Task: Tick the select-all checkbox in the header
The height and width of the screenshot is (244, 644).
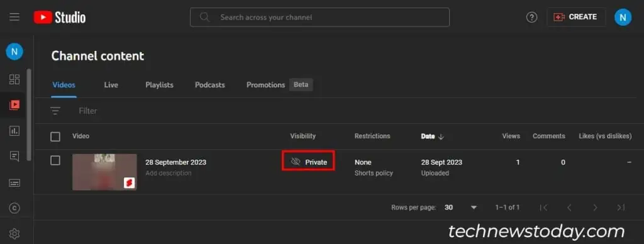Action: (x=55, y=136)
